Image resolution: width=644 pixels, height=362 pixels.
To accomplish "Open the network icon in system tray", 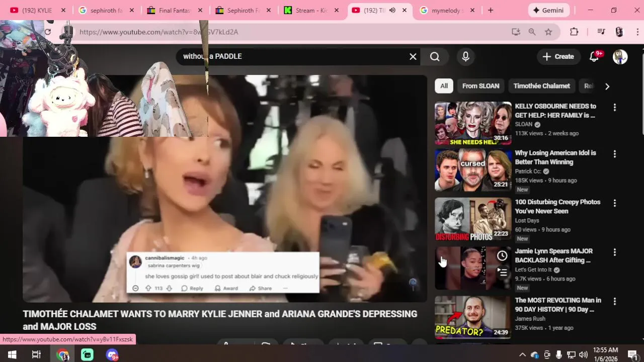I will (571, 354).
